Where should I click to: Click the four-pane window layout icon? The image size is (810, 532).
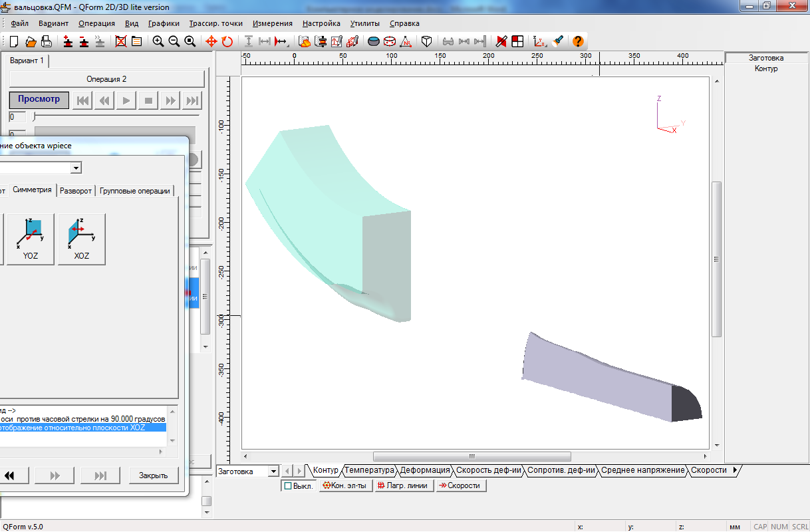point(517,41)
